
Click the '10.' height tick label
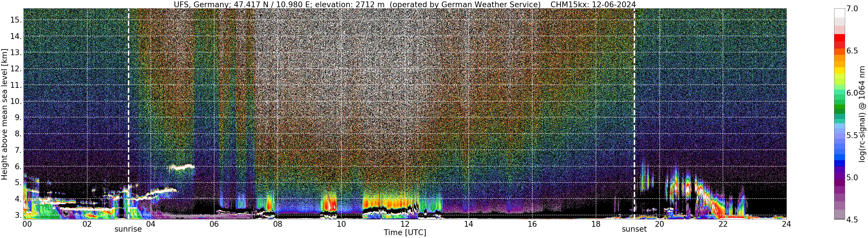[16, 101]
